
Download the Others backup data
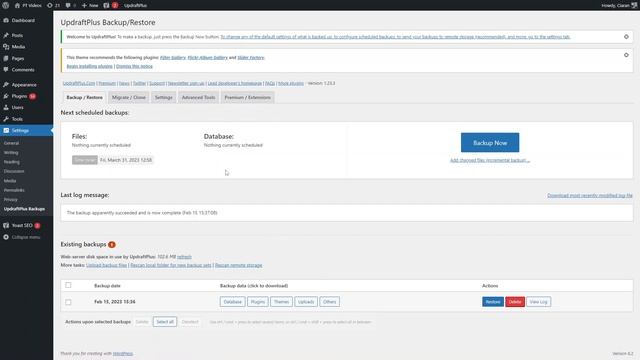pos(329,302)
